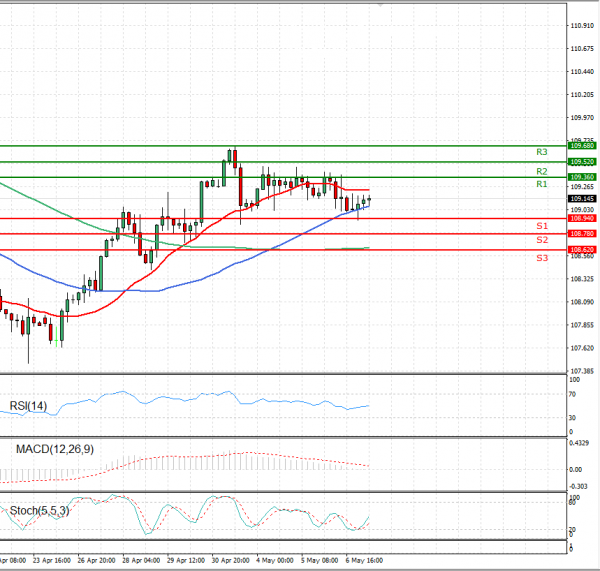Click the 23 Apr 16:00 time label
Viewport: 600px width, 571px height.
52,560
